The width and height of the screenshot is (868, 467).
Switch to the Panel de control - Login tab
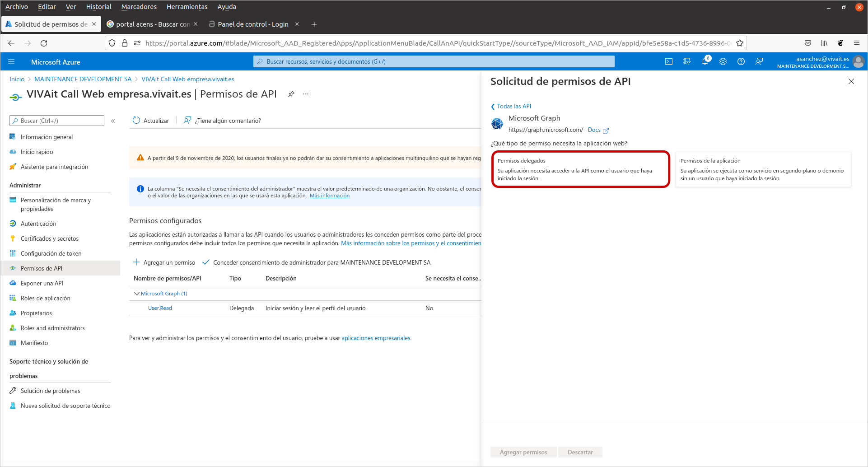click(253, 24)
